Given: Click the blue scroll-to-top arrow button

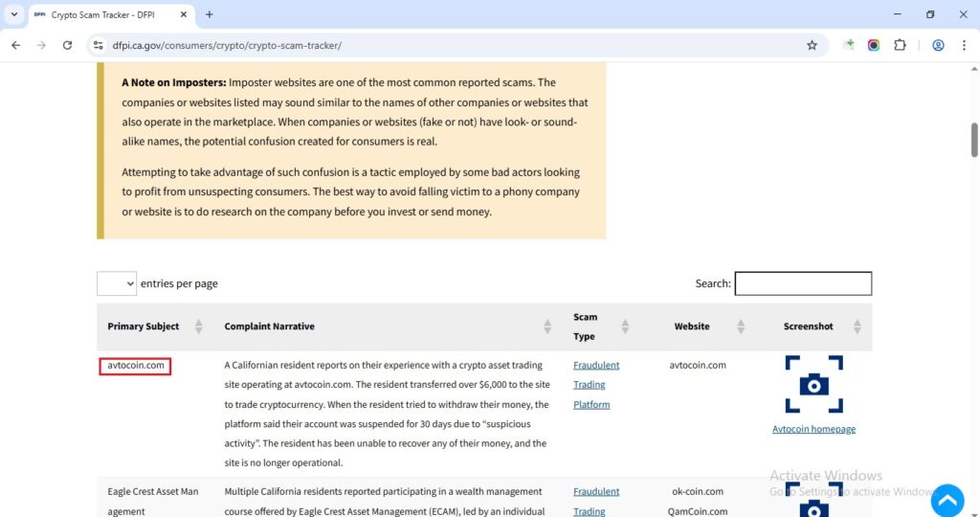Looking at the screenshot, I should pyautogui.click(x=947, y=500).
